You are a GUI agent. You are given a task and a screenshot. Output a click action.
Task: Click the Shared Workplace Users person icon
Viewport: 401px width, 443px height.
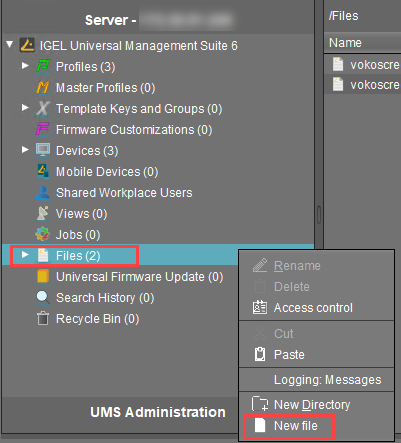point(43,192)
